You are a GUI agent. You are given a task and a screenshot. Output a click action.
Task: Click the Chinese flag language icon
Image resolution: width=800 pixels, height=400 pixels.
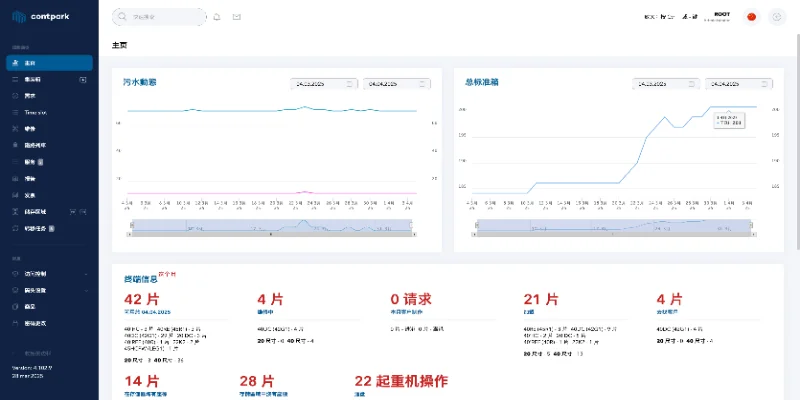tap(752, 17)
